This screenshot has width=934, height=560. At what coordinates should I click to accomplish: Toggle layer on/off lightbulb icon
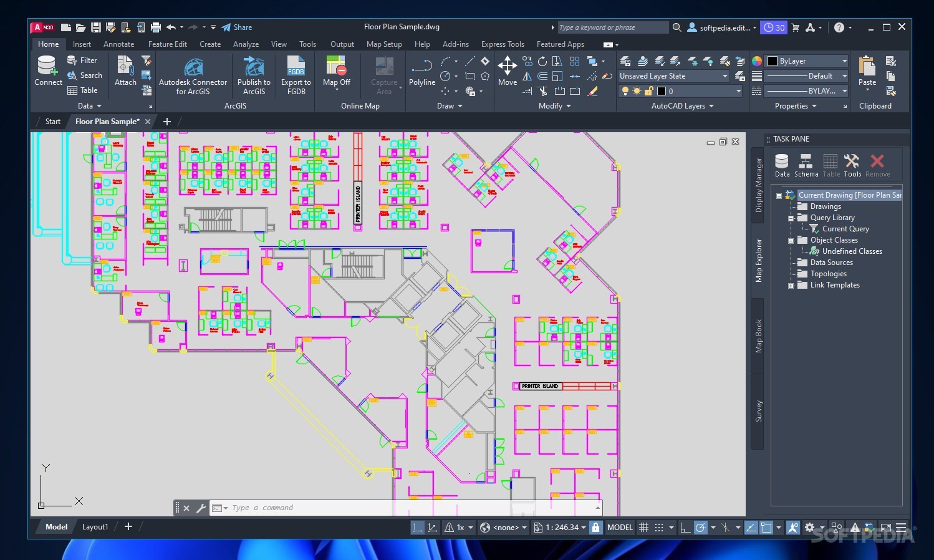(x=625, y=91)
